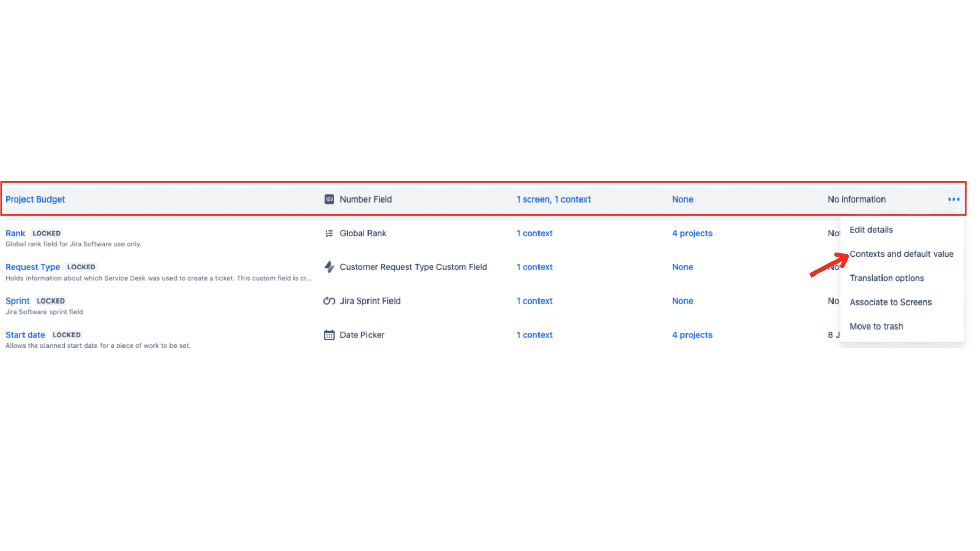This screenshot has width=980, height=551.
Task: View 1 screen, 1 context for Project Budget
Action: pos(553,199)
